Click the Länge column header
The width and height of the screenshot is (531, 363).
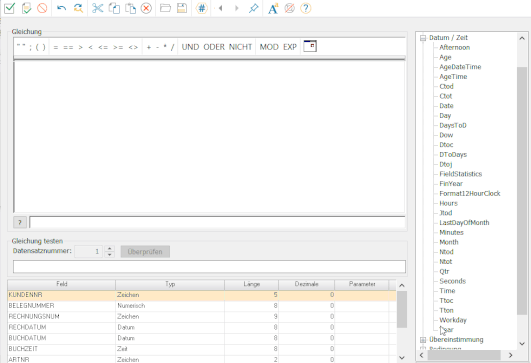pos(251,284)
